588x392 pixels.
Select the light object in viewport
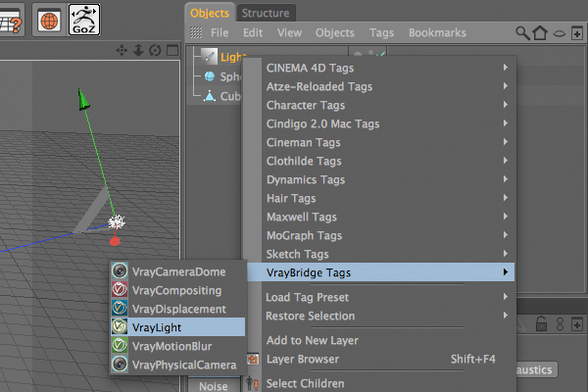click(117, 221)
